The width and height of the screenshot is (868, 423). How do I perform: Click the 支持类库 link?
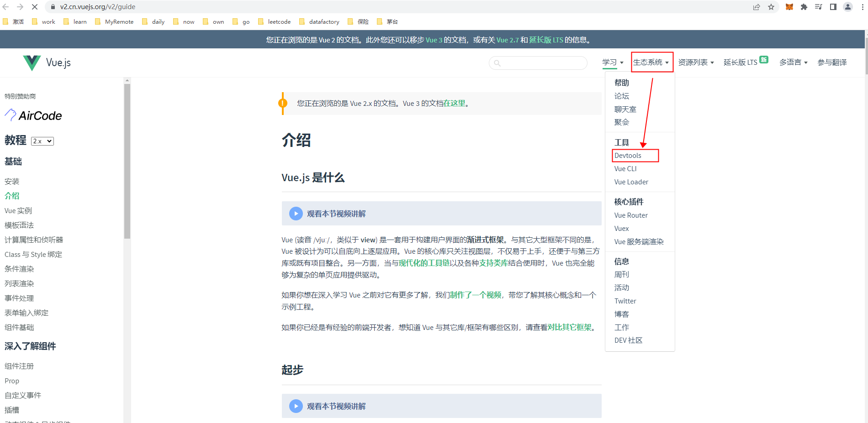(x=493, y=263)
